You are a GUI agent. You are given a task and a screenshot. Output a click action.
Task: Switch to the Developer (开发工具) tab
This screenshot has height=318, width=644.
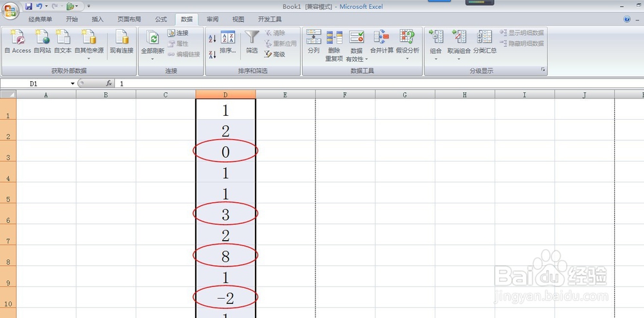coord(270,19)
